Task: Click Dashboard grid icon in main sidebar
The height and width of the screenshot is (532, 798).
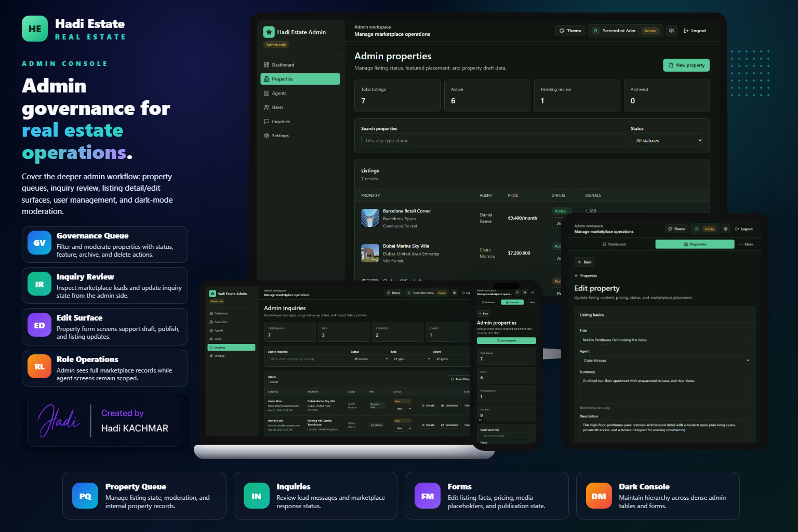Action: [267, 65]
